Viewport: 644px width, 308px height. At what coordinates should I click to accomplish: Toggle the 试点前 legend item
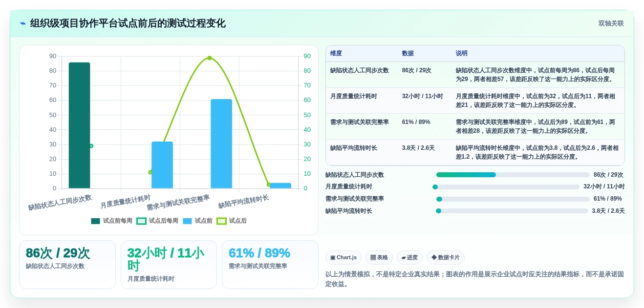[x=197, y=221]
